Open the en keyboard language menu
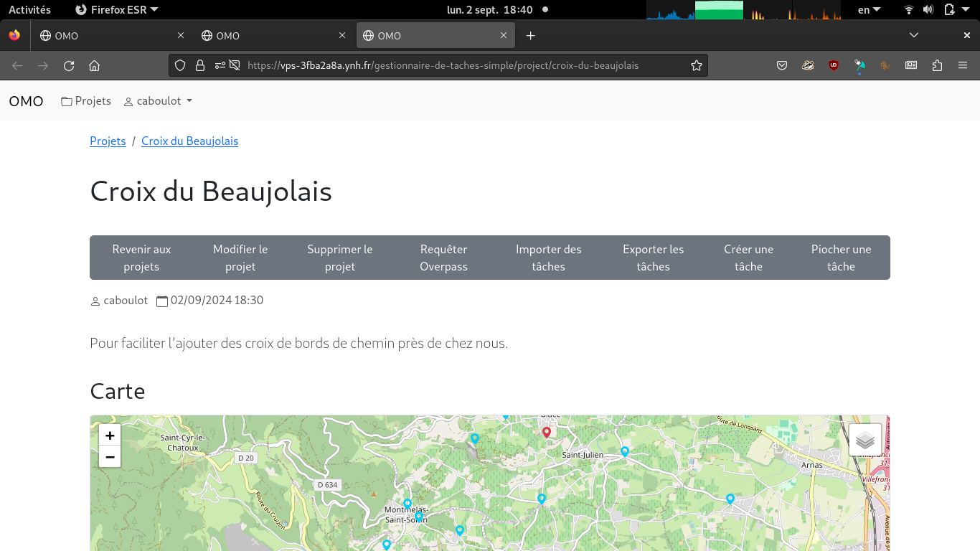 pyautogui.click(x=869, y=9)
